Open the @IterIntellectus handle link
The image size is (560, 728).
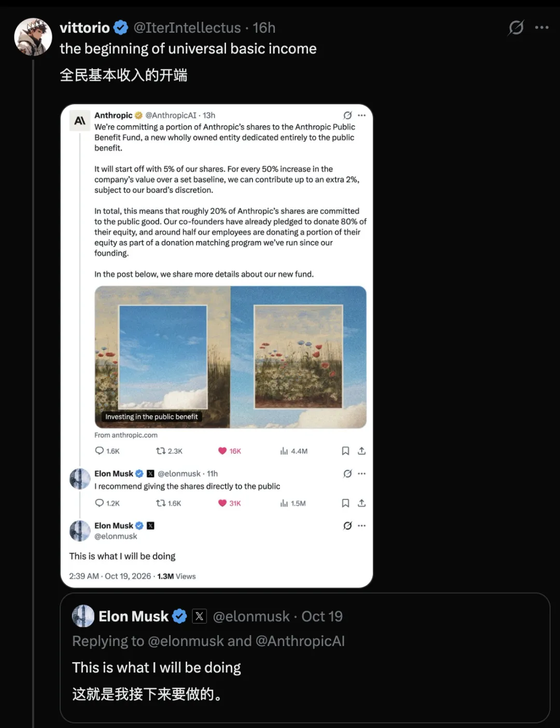click(x=187, y=28)
